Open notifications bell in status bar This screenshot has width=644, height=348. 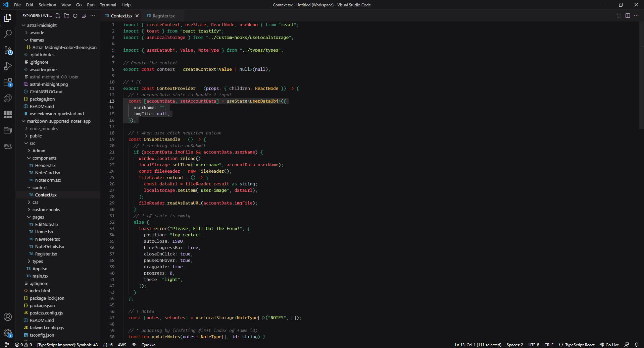pos(636,345)
